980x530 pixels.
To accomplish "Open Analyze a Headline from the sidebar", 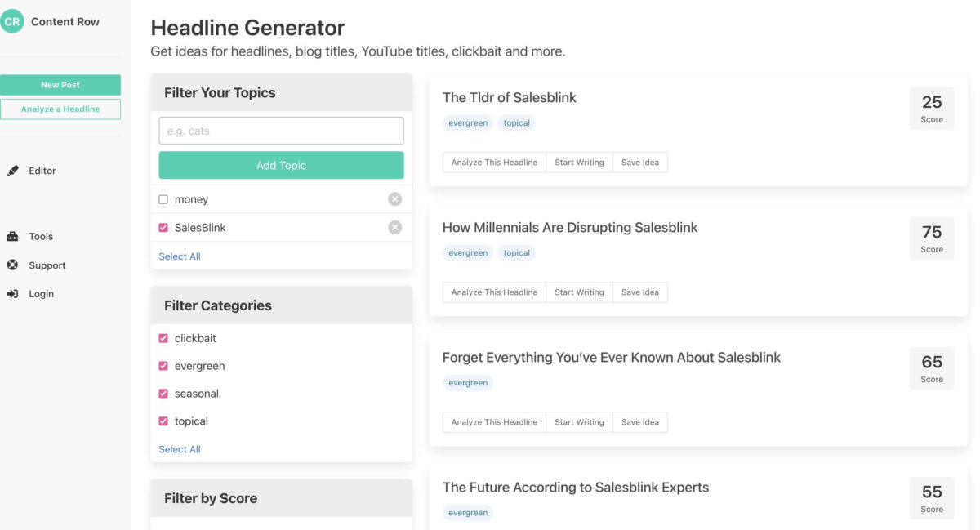I will pyautogui.click(x=60, y=109).
